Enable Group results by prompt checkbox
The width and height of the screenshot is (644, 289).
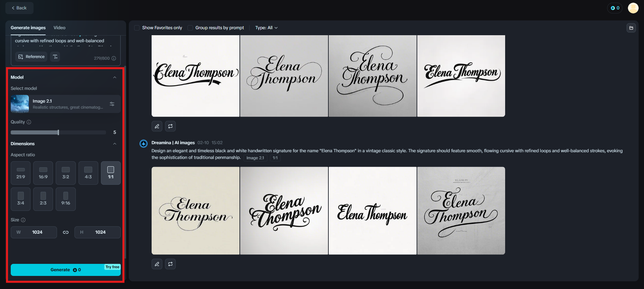(x=190, y=28)
